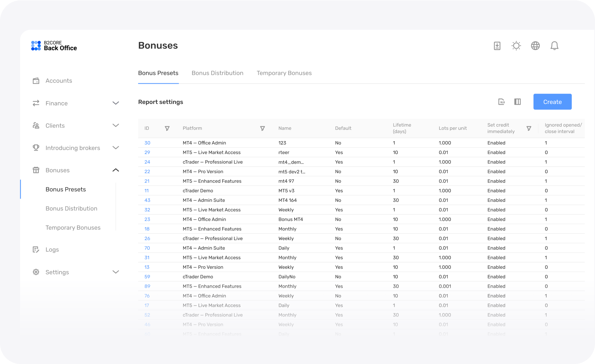This screenshot has height=364, width=595.
Task: Open bonus preset ID 89
Action: point(147,286)
